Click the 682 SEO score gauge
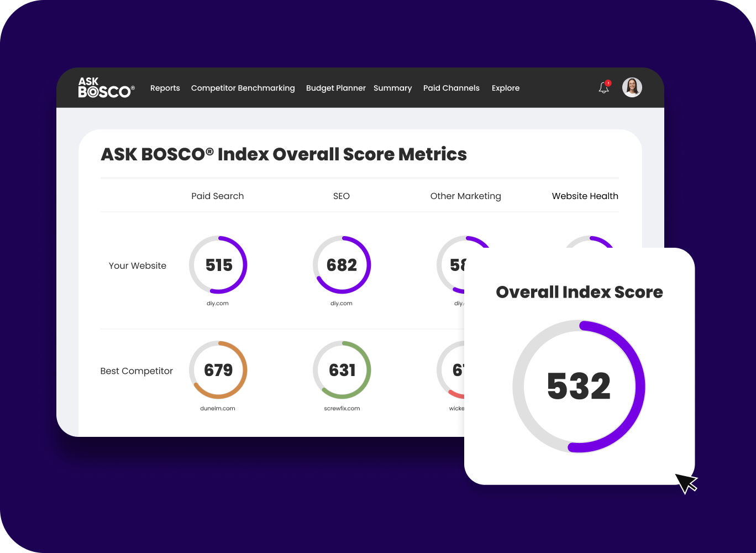 (x=342, y=265)
